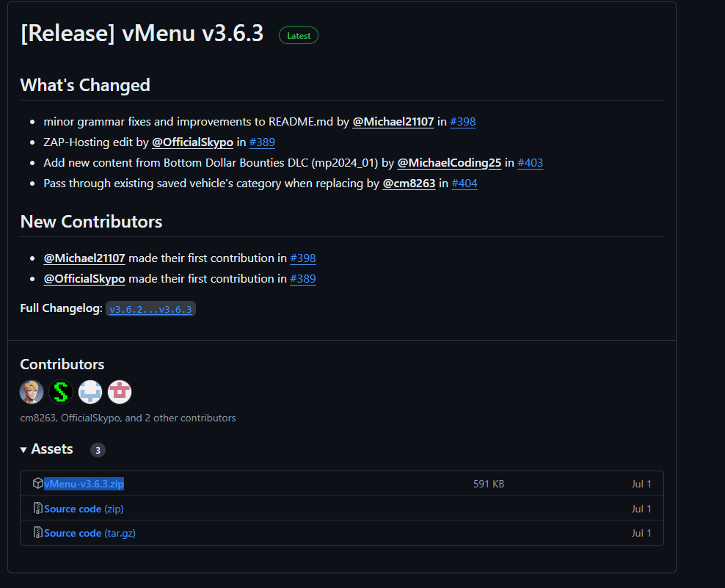
Task: Click the file icon beside Source code (zip)
Action: click(37, 508)
